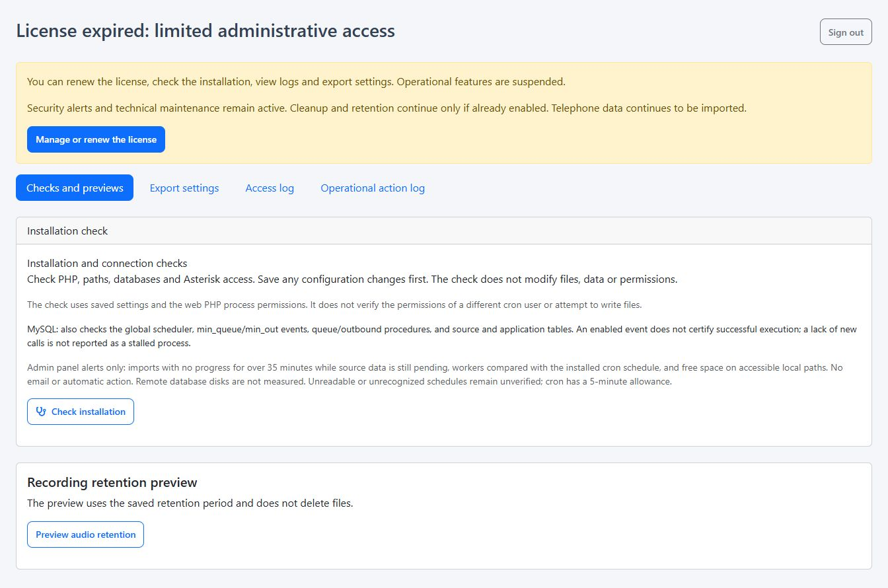Click the Installation check card header
Screen dimensions: 888x588
[444, 231]
